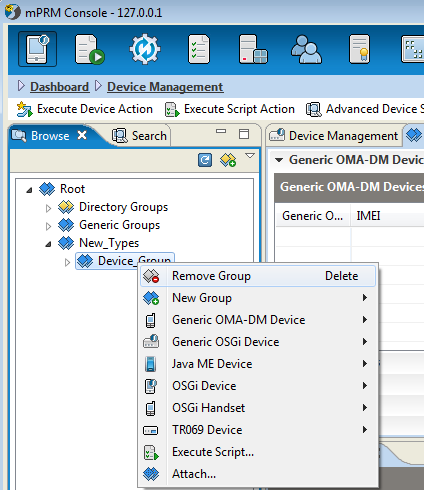Open the gear sync update icon

point(145,49)
